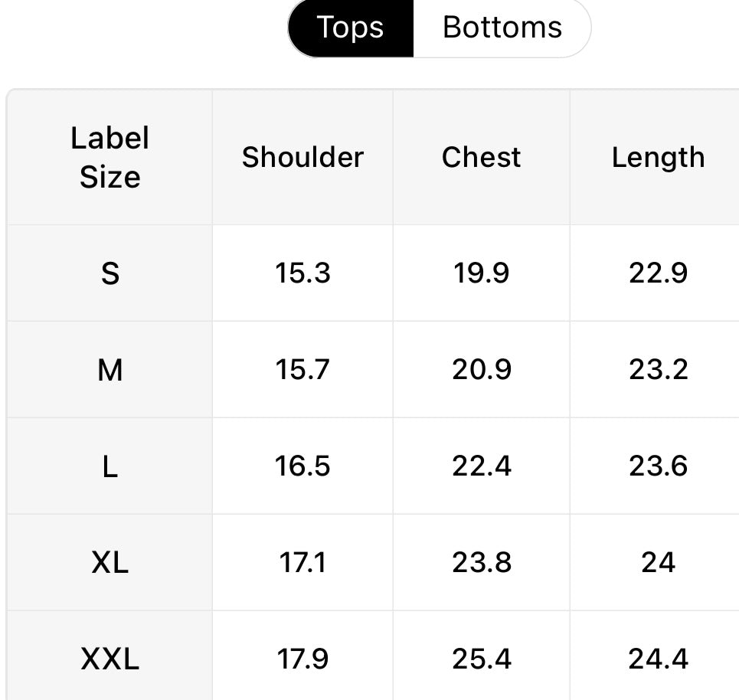This screenshot has width=739, height=700.
Task: Click the Shoulder column header
Action: click(x=302, y=158)
